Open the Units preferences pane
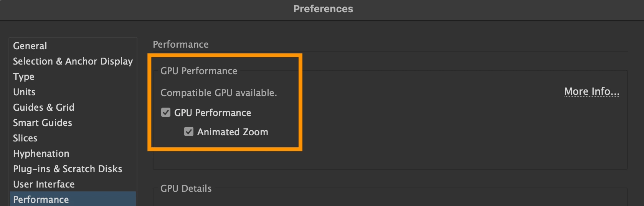 (x=24, y=92)
